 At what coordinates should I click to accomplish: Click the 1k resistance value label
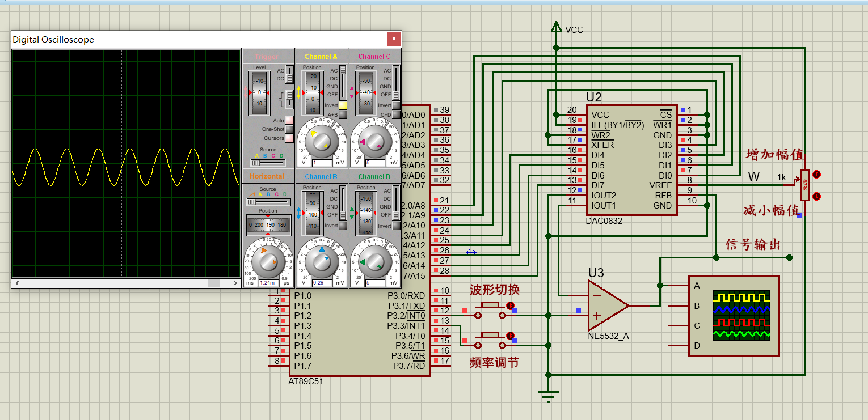[x=782, y=177]
